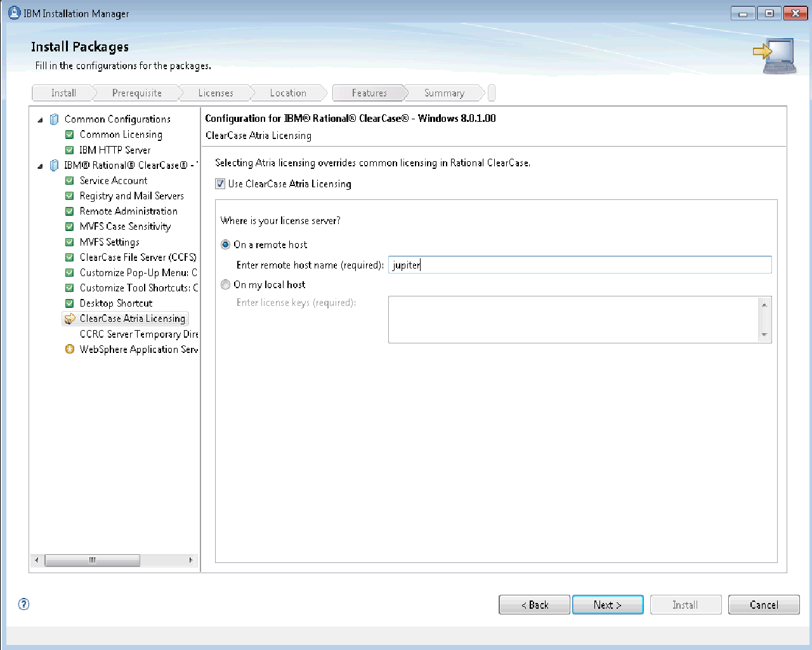This screenshot has width=812, height=650.
Task: Cancel the installation wizard
Action: pyautogui.click(x=764, y=605)
